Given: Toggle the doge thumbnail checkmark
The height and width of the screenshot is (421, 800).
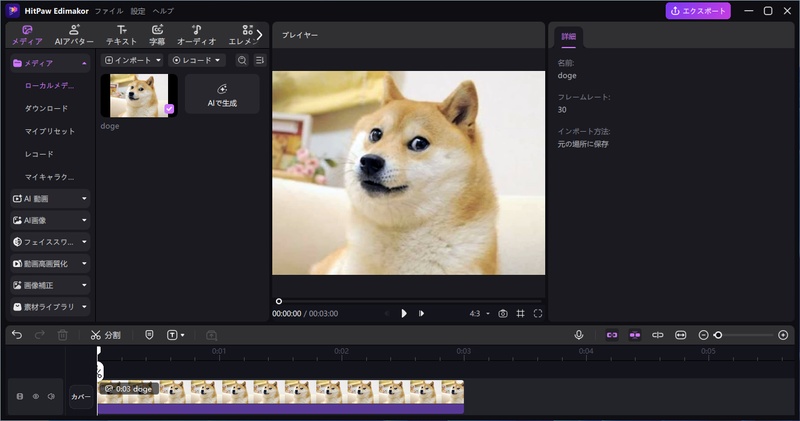Looking at the screenshot, I should pyautogui.click(x=169, y=109).
